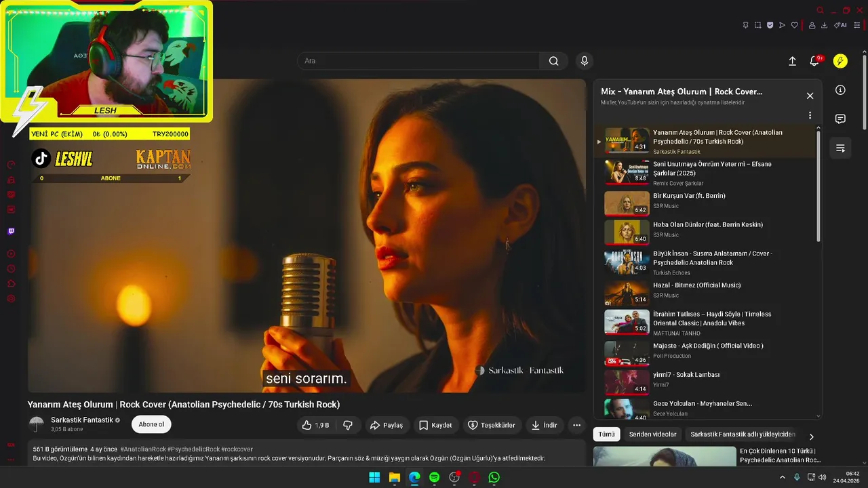This screenshot has height=488, width=868.
Task: Click the Sarkastik Fantastik channel avatar
Action: point(37,424)
